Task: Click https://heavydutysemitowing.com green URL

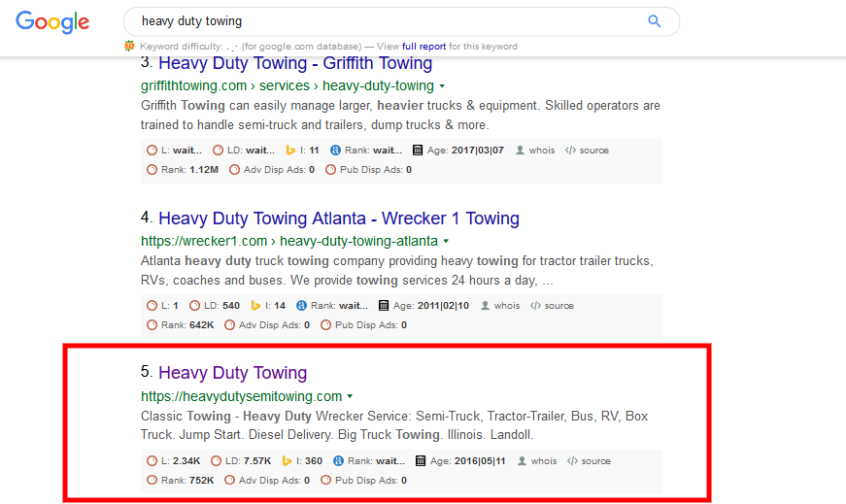Action: point(241,396)
